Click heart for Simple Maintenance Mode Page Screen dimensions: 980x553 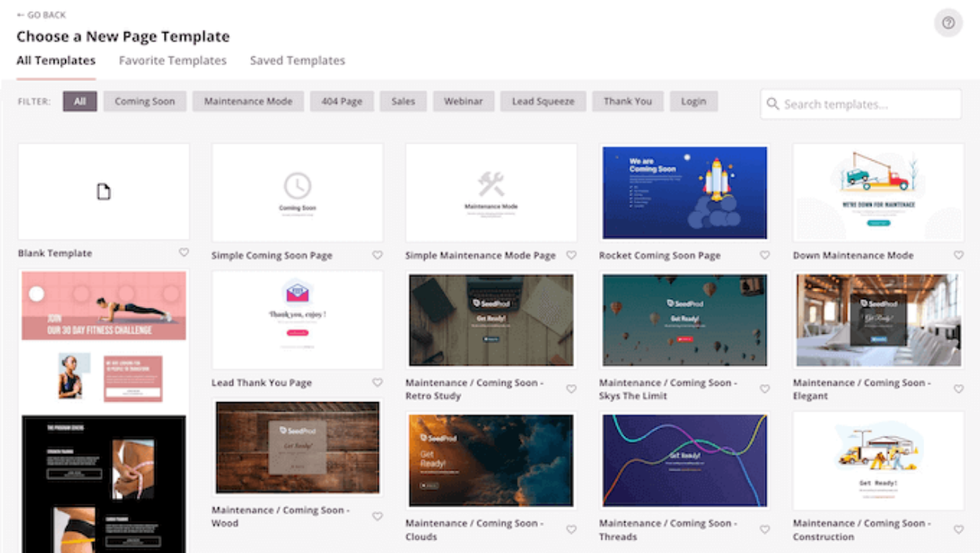click(x=571, y=255)
